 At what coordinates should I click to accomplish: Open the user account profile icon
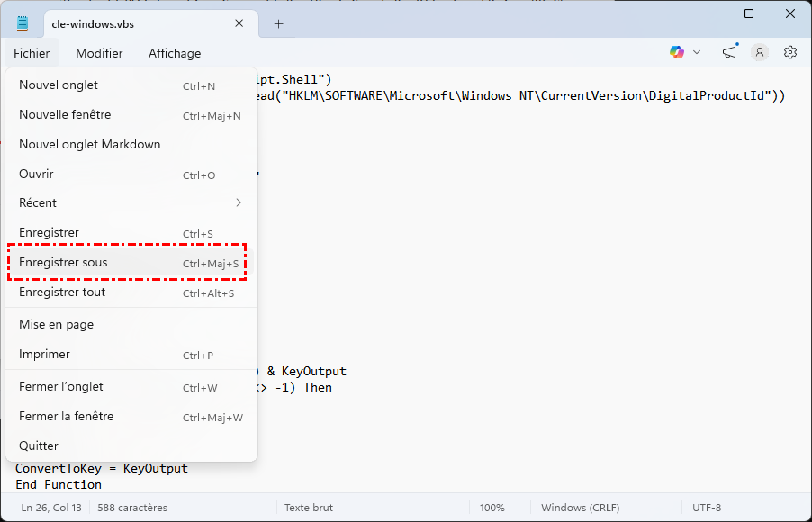click(x=760, y=53)
